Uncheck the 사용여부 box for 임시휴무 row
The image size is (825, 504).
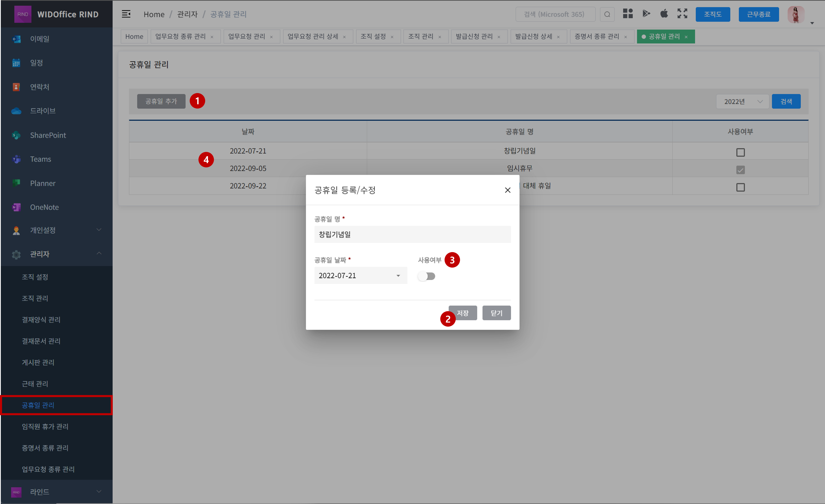point(740,170)
